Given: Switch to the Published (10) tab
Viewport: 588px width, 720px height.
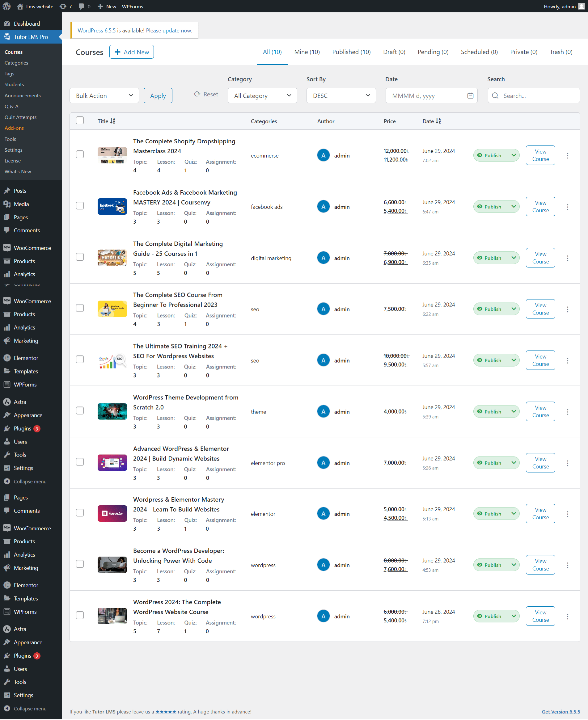Looking at the screenshot, I should coord(351,52).
